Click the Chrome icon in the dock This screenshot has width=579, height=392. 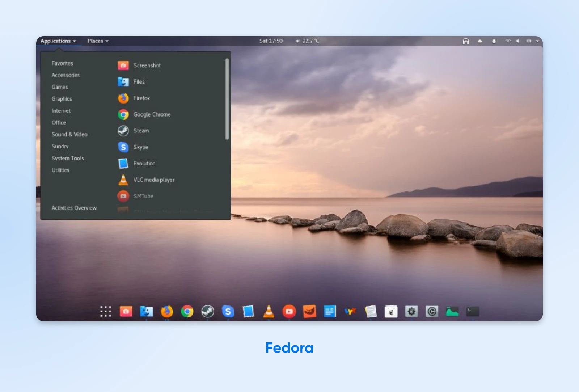[187, 311]
